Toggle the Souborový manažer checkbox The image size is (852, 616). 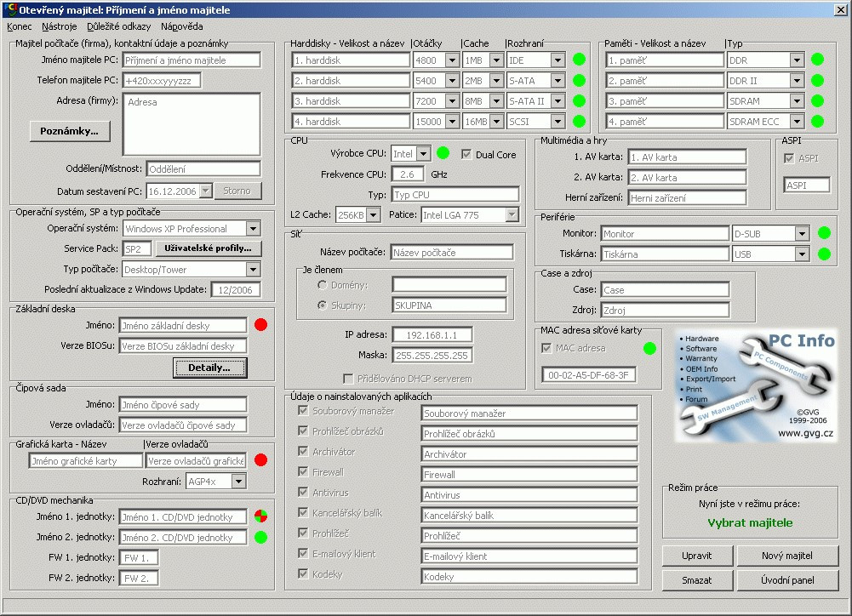coord(303,411)
